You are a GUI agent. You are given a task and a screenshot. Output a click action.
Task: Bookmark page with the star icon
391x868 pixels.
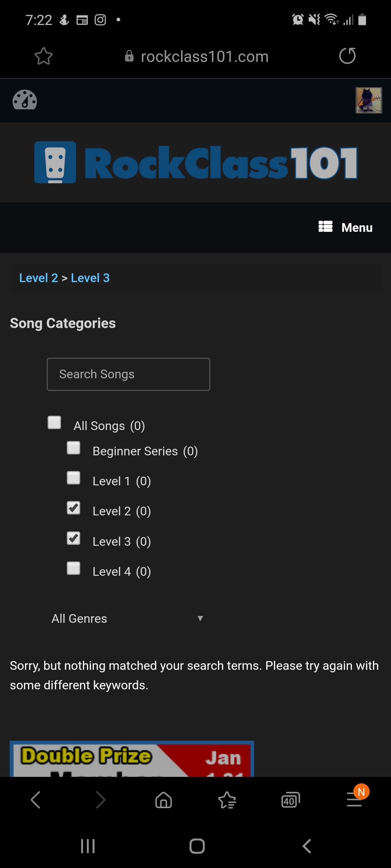pyautogui.click(x=43, y=56)
